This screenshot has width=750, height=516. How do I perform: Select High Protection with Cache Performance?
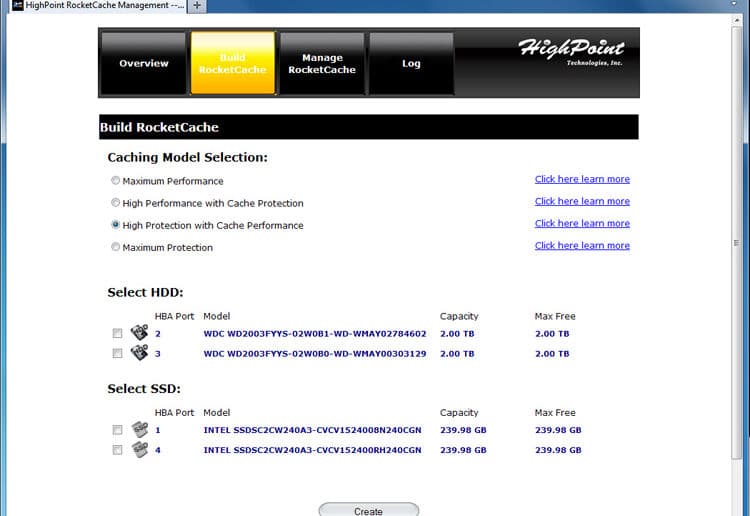[x=115, y=224]
